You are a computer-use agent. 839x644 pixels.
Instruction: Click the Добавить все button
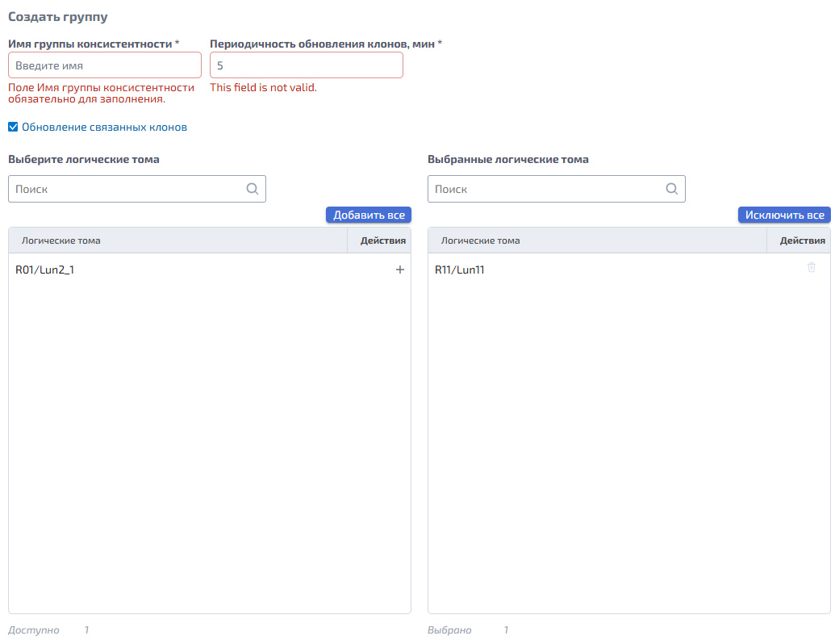pos(369,215)
